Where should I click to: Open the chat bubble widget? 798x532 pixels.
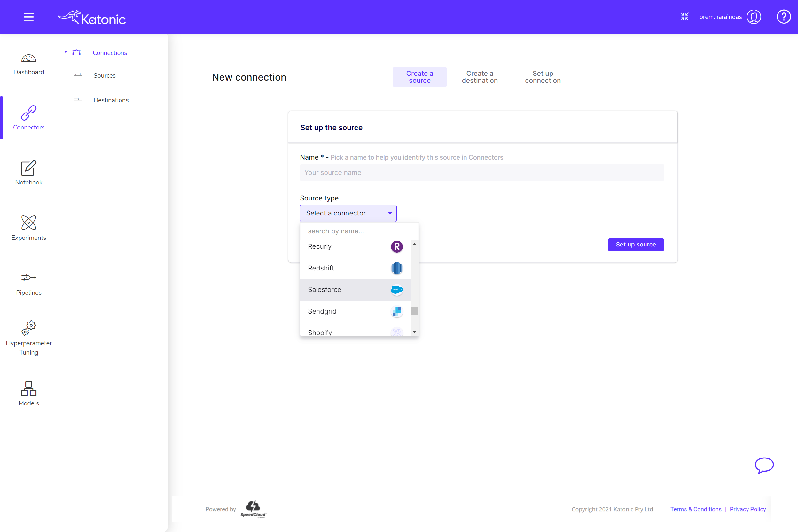(x=764, y=465)
